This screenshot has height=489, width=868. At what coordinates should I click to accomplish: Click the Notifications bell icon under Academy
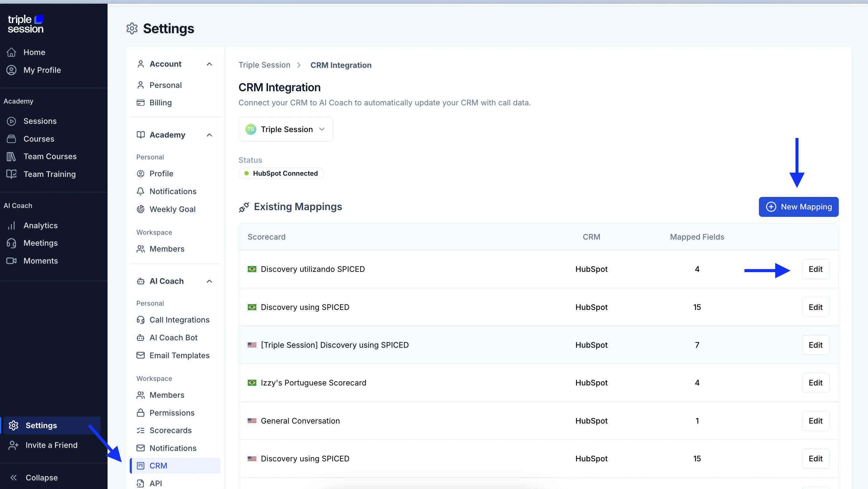pyautogui.click(x=140, y=191)
